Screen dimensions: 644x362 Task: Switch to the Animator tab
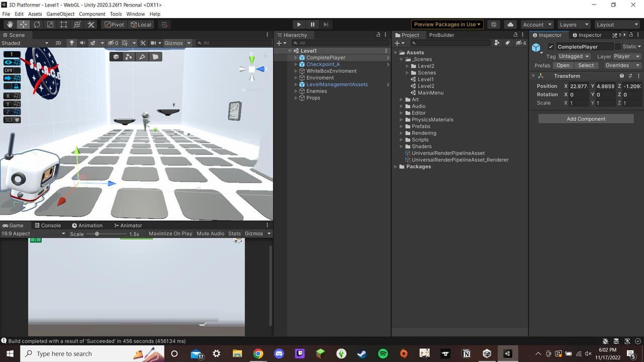coord(128,225)
